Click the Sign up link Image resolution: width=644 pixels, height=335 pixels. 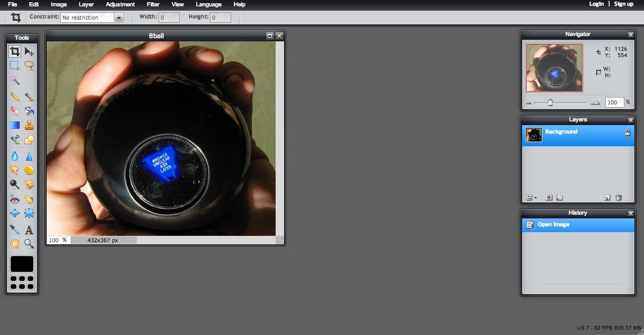(624, 4)
